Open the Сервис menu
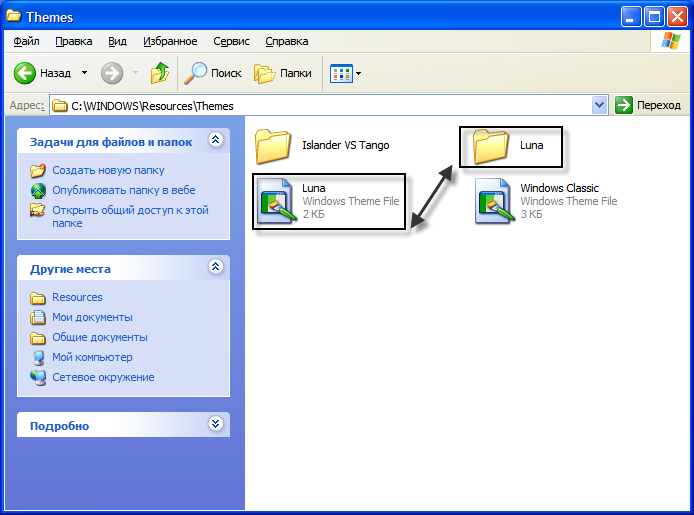 click(231, 41)
